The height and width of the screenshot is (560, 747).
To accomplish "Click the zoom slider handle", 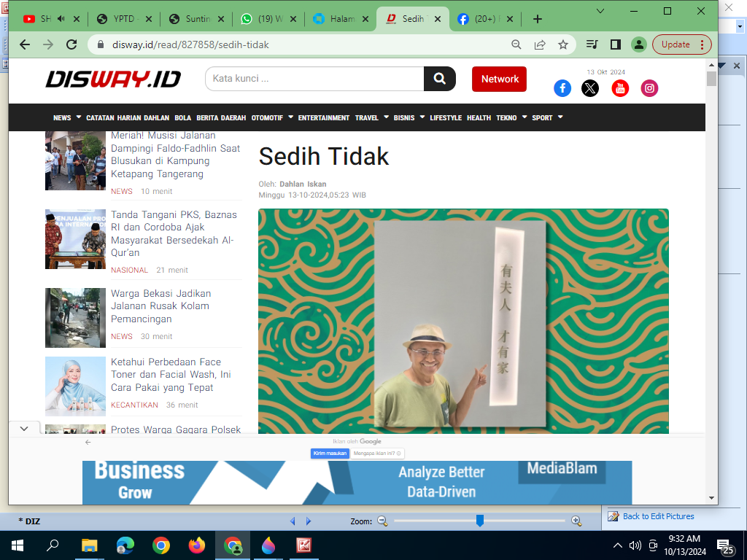I will pyautogui.click(x=480, y=521).
